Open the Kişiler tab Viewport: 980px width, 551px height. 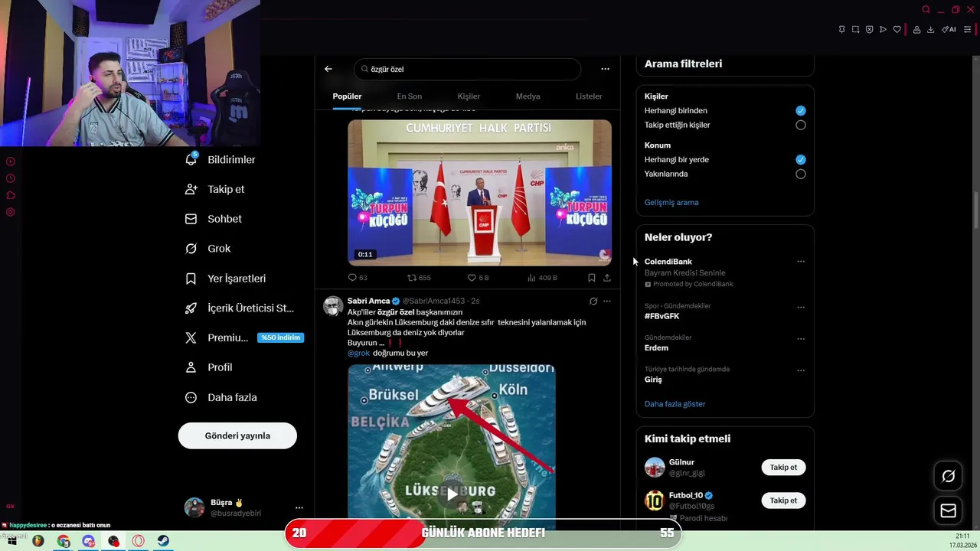(469, 96)
